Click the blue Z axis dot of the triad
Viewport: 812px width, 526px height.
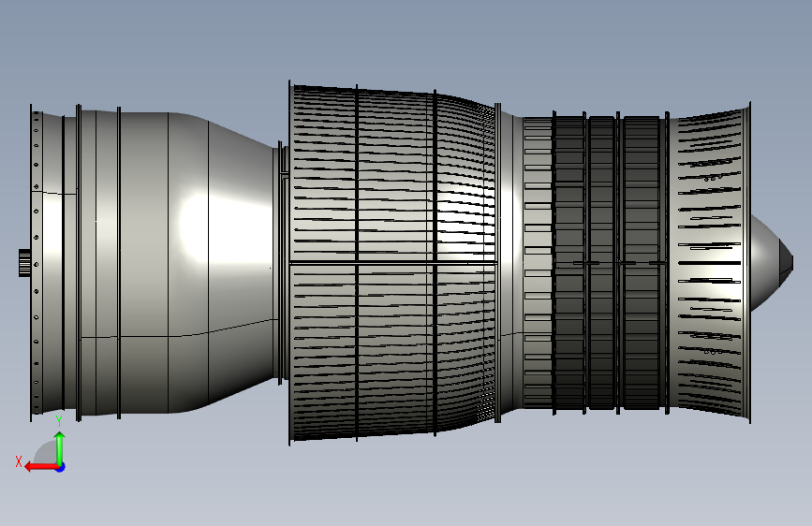click(x=61, y=467)
